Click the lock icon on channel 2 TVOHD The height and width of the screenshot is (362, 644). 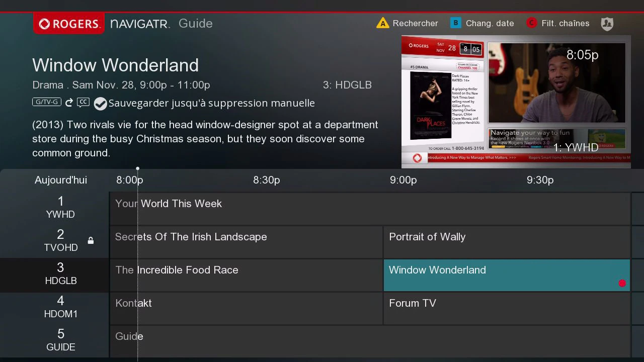click(x=91, y=241)
